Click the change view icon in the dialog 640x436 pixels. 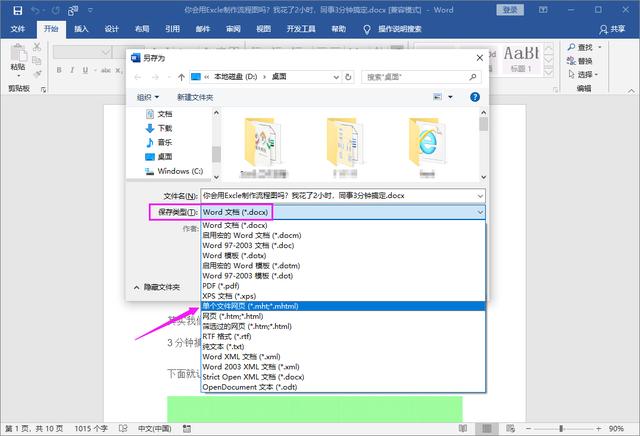(437, 97)
